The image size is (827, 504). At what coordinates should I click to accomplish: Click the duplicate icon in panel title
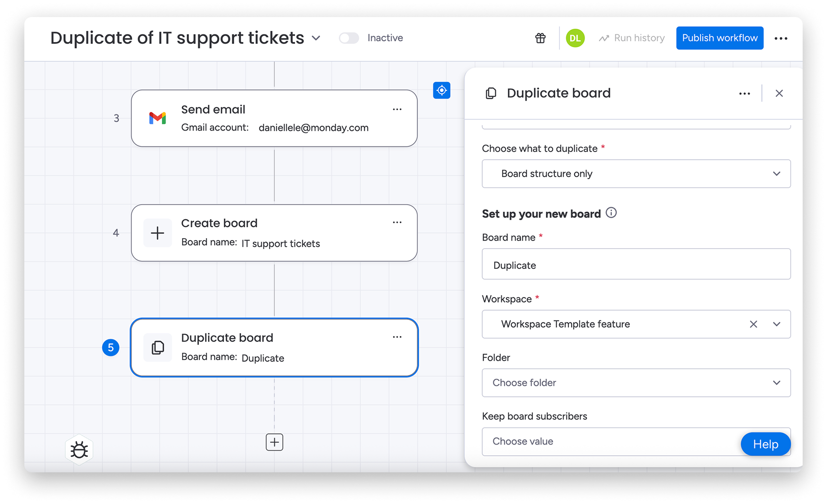tap(491, 93)
